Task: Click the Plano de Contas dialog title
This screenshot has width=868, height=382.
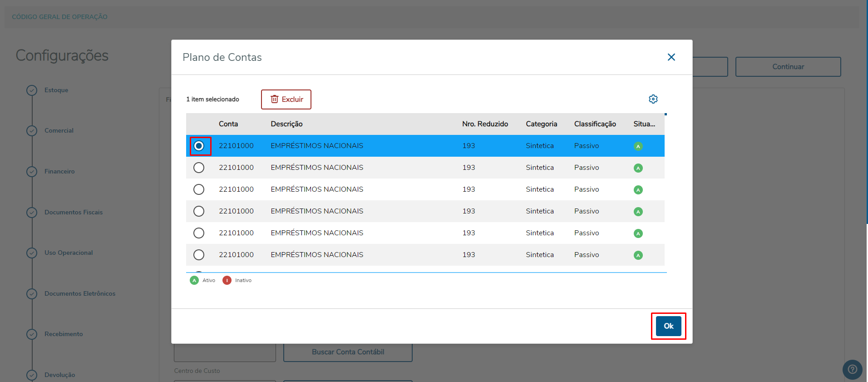Action: click(x=222, y=57)
